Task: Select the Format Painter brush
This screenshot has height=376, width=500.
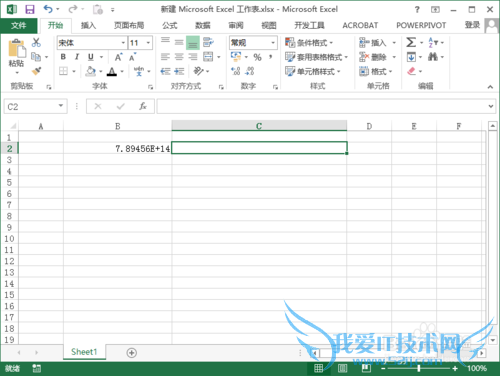Action: coord(36,71)
